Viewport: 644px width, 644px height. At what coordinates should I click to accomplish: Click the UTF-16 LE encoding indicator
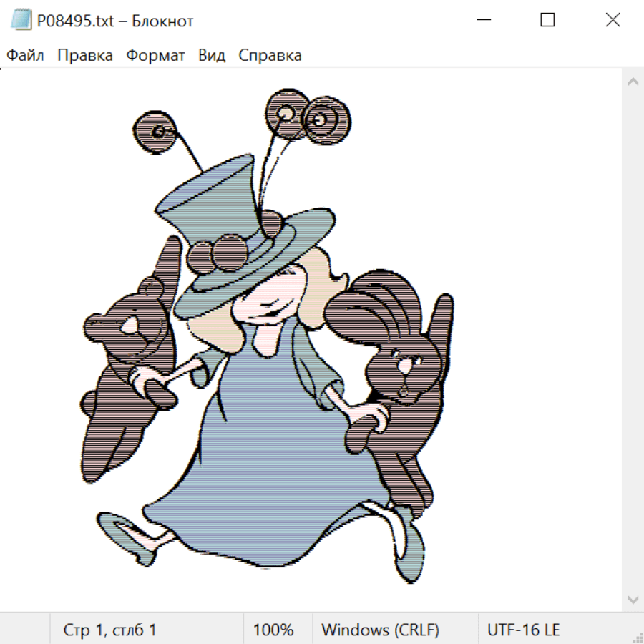point(523,630)
